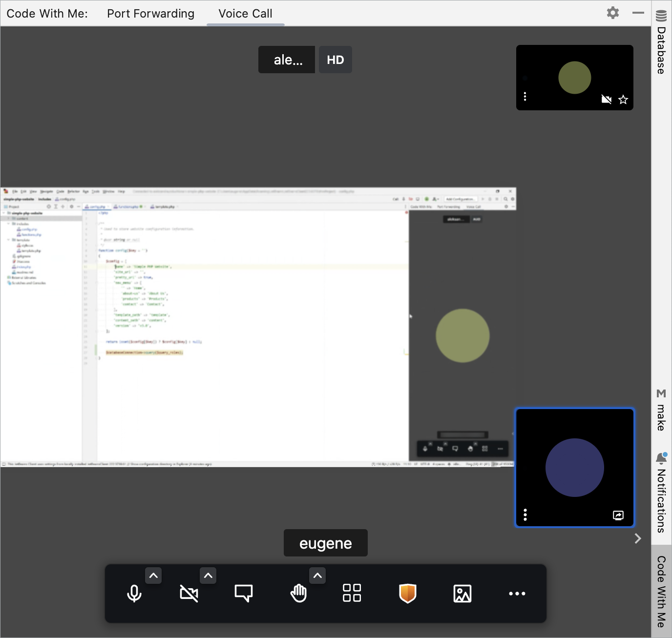The width and height of the screenshot is (672, 638).
Task: Open the security shield options
Action: coord(407,593)
